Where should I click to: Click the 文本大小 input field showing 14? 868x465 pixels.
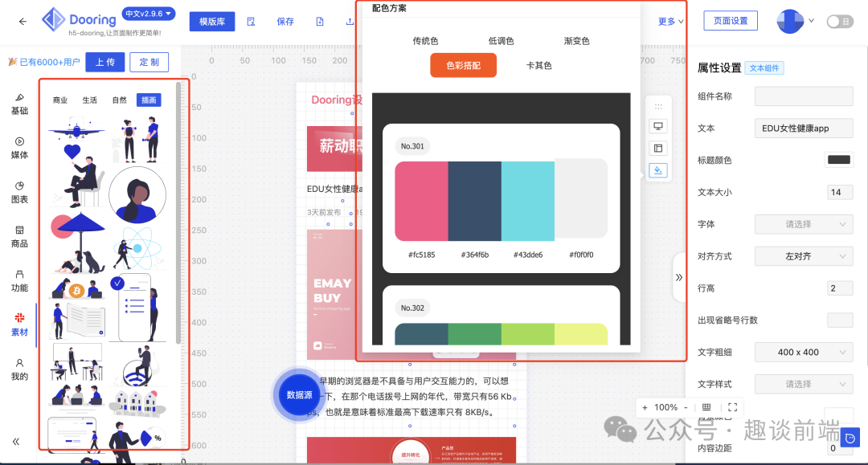pyautogui.click(x=839, y=192)
